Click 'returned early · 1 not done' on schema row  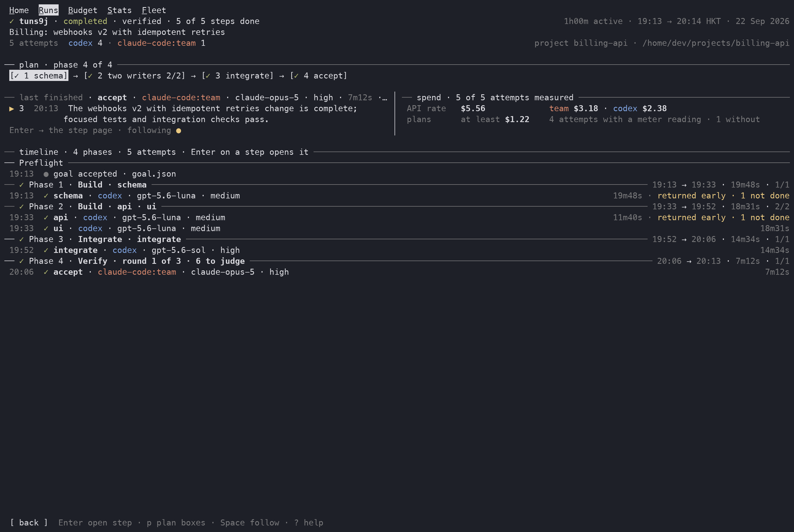(x=723, y=195)
